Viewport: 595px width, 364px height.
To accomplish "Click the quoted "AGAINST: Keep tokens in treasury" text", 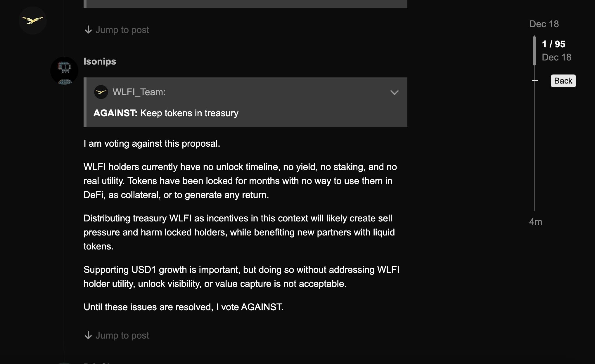I will (x=166, y=113).
